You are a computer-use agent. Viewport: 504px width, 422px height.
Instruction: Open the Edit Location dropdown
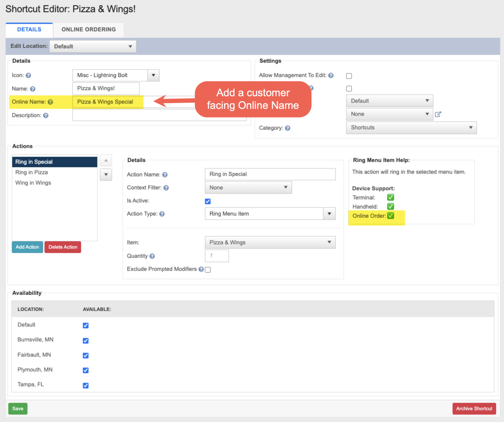pyautogui.click(x=93, y=46)
